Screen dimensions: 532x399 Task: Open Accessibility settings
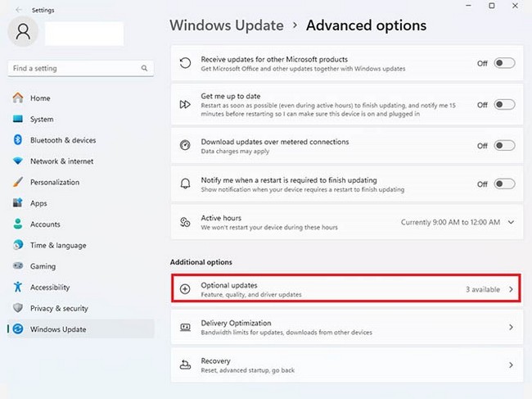pos(80,287)
